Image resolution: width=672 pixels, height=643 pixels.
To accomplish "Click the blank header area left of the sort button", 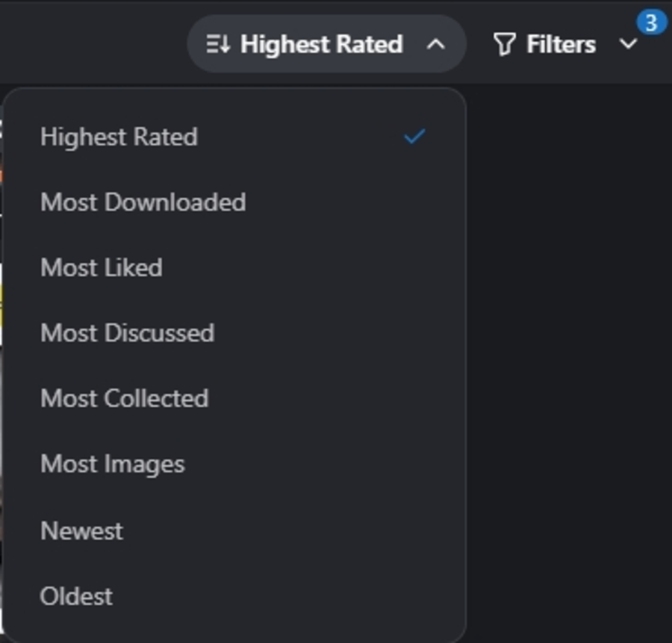I will [92, 43].
